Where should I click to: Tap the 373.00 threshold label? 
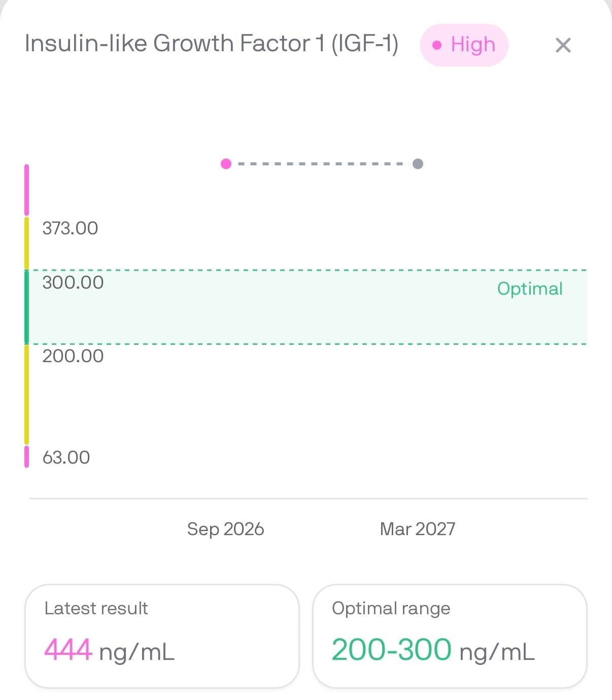(x=70, y=228)
